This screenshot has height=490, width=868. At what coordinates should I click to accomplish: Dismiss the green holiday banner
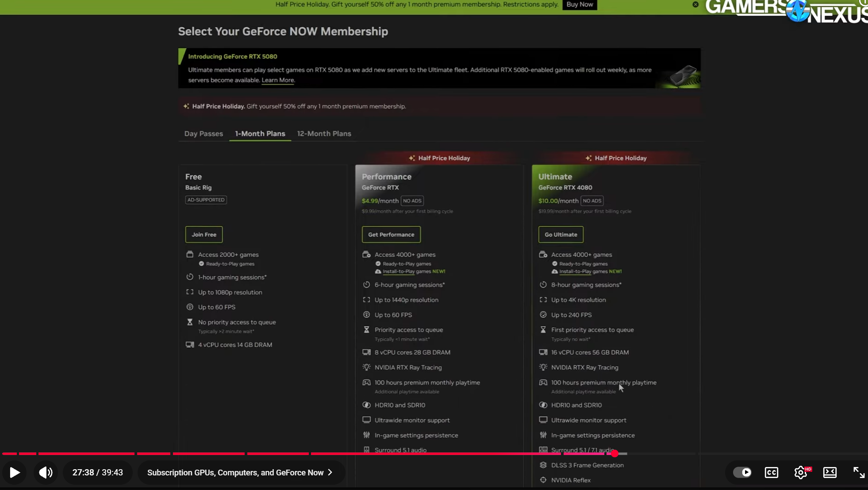pos(695,4)
